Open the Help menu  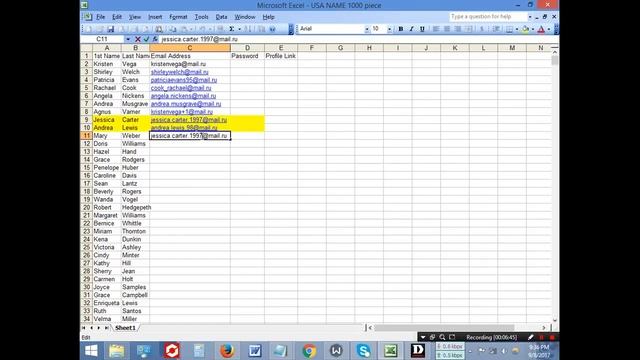(x=268, y=17)
